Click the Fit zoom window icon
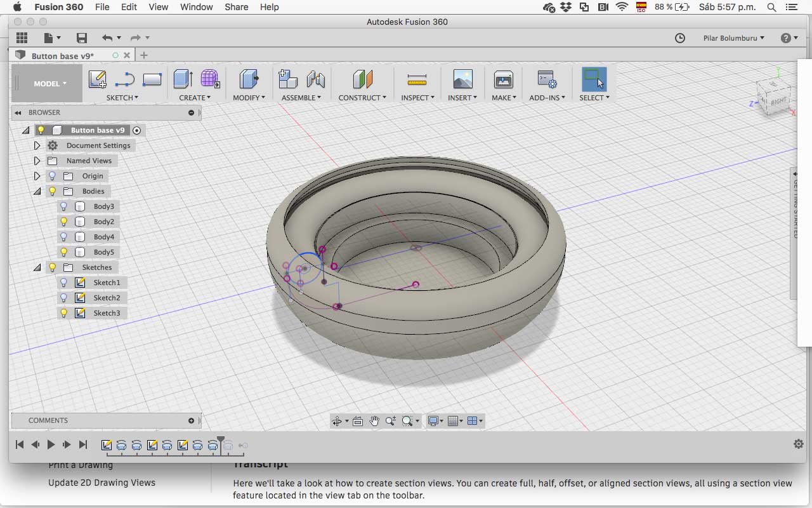This screenshot has width=812, height=508. (407, 421)
